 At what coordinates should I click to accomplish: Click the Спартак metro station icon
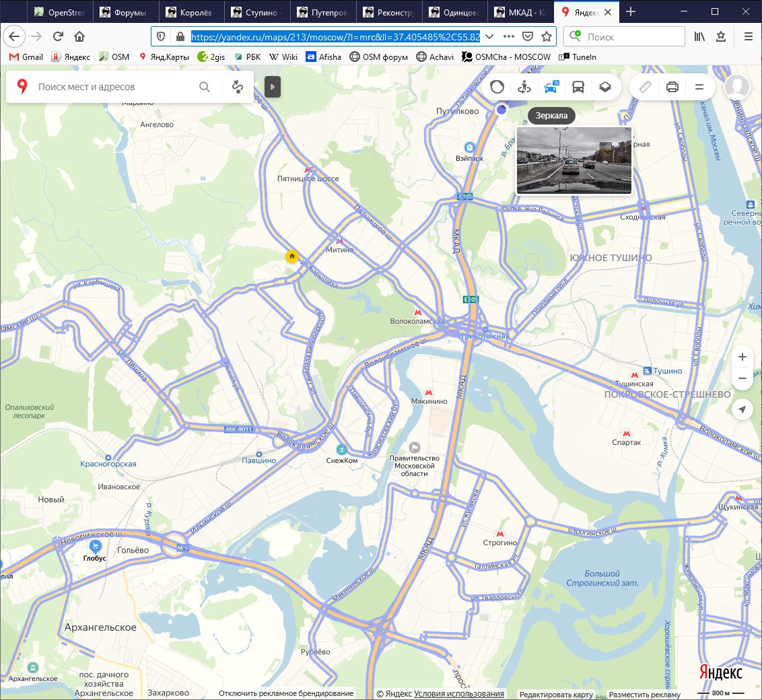[x=627, y=433]
